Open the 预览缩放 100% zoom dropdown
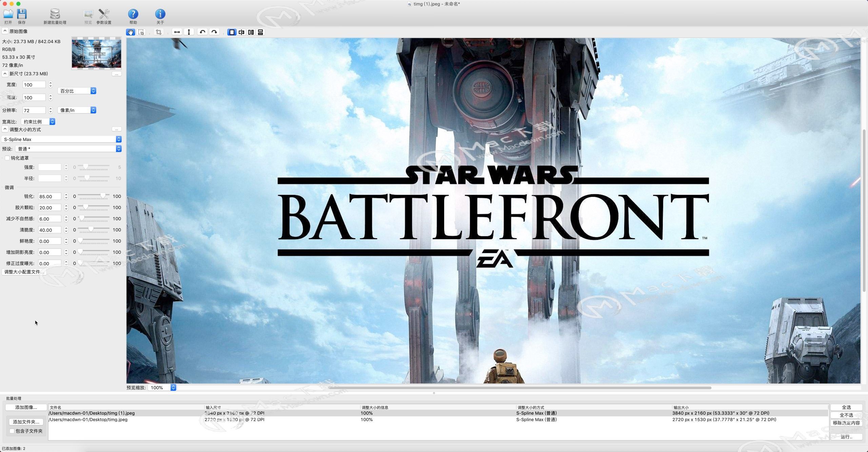Screen dimensions: 868x452 162,388
